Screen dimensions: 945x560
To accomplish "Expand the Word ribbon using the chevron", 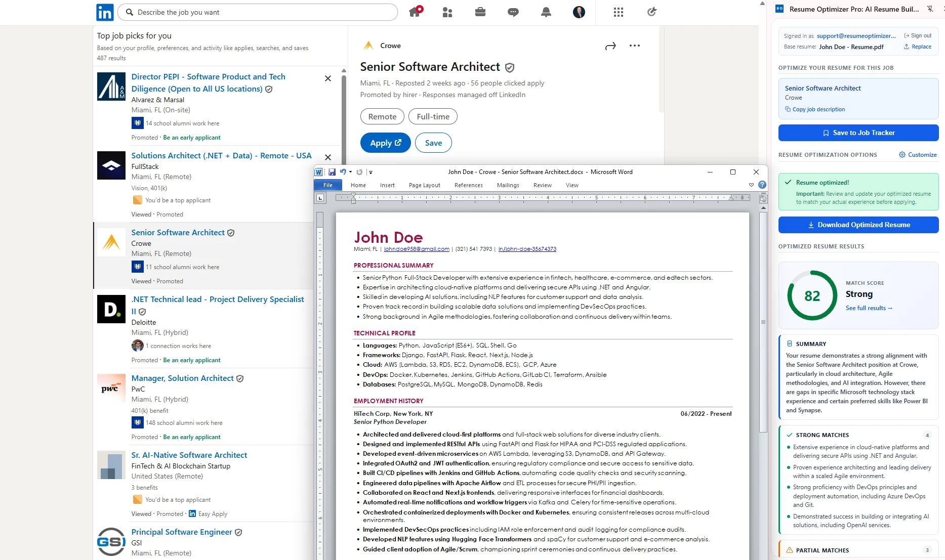I will tap(751, 185).
